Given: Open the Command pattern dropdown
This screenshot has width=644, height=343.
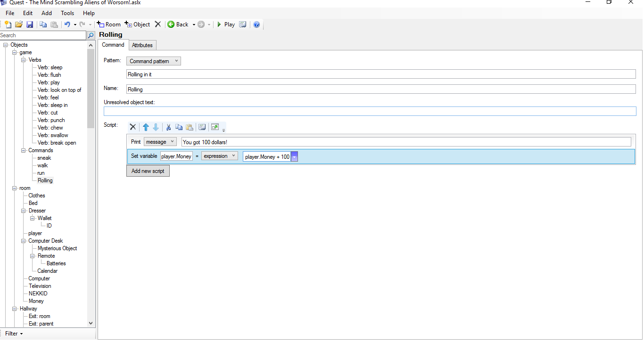Looking at the screenshot, I should click(x=154, y=61).
